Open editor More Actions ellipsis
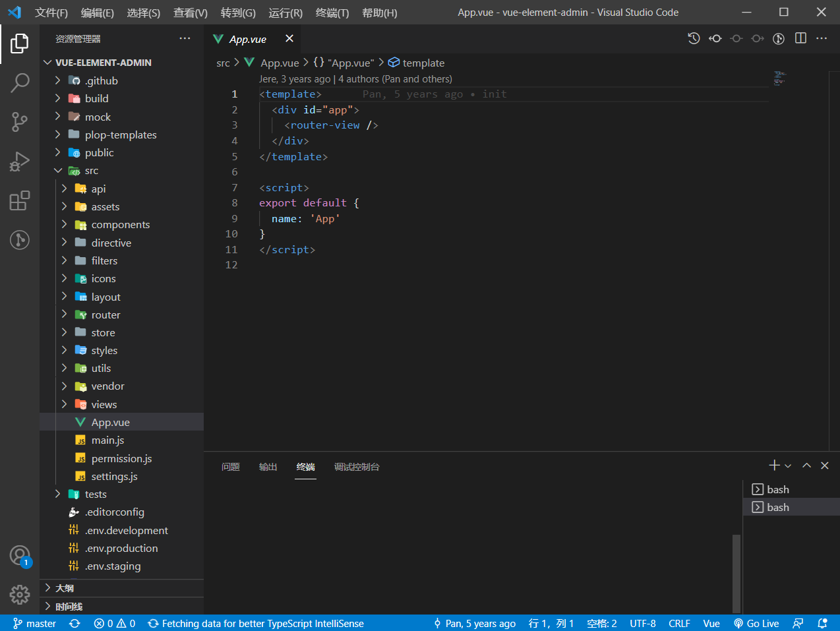Viewport: 840px width, 631px height. (x=822, y=38)
